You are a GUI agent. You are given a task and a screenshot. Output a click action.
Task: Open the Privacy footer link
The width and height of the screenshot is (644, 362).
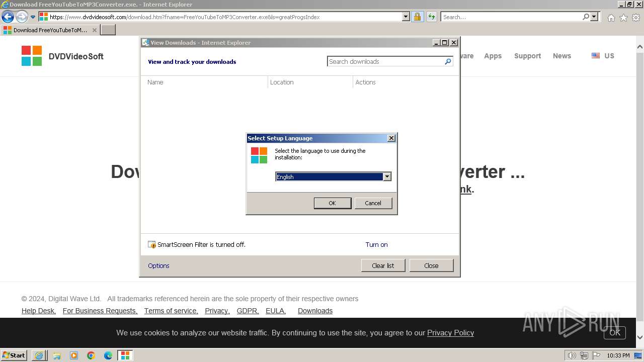pos(217,311)
